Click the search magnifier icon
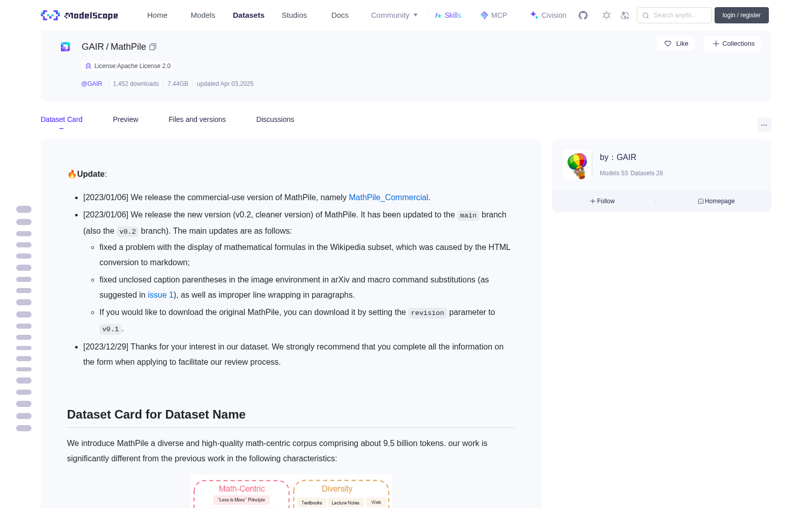The width and height of the screenshot is (812, 508). 646,15
